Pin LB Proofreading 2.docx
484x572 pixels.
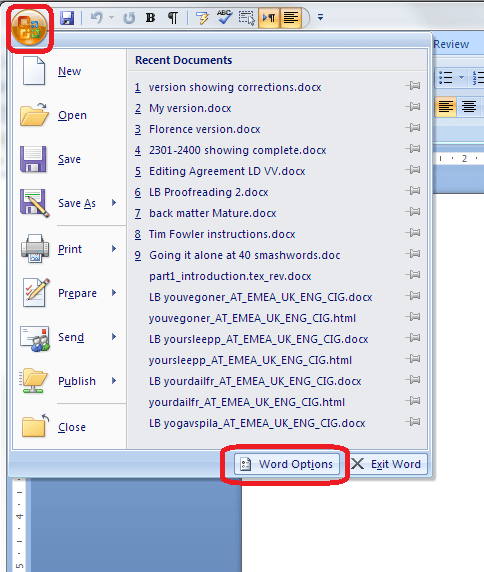tap(413, 191)
